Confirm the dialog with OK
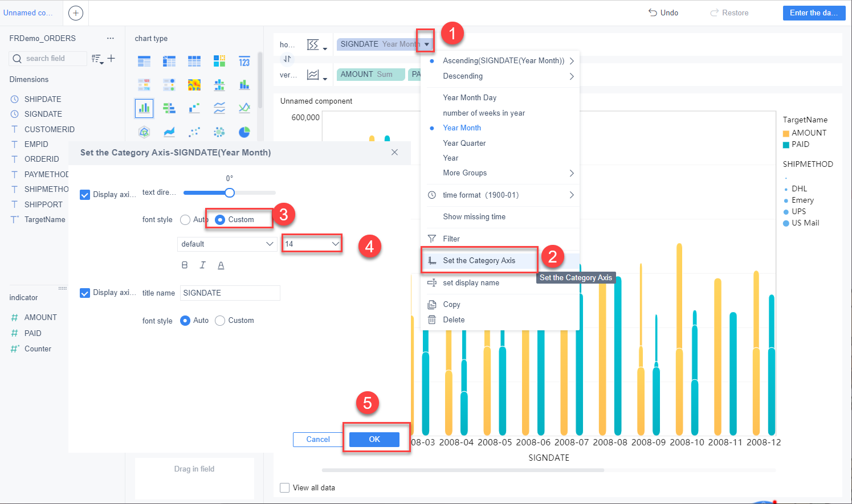The image size is (852, 504). (374, 439)
